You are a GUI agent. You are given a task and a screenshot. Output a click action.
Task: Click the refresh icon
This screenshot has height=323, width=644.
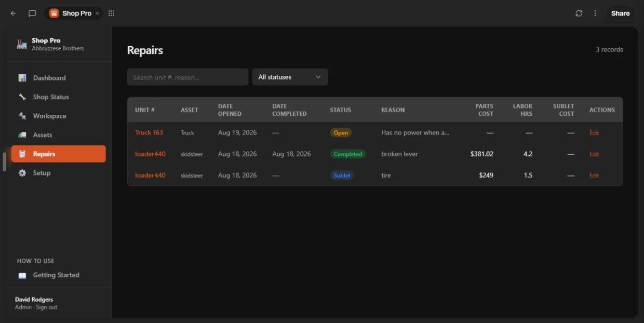[x=579, y=14]
